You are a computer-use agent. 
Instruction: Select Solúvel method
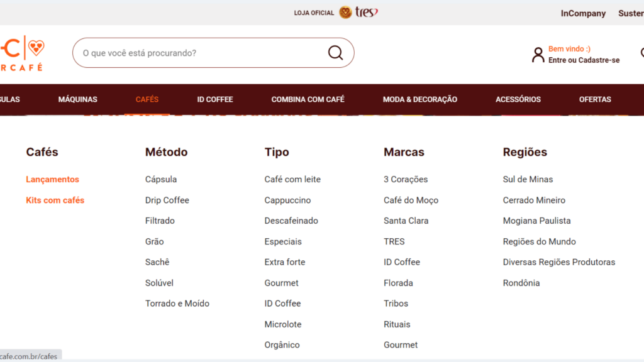pos(159,283)
